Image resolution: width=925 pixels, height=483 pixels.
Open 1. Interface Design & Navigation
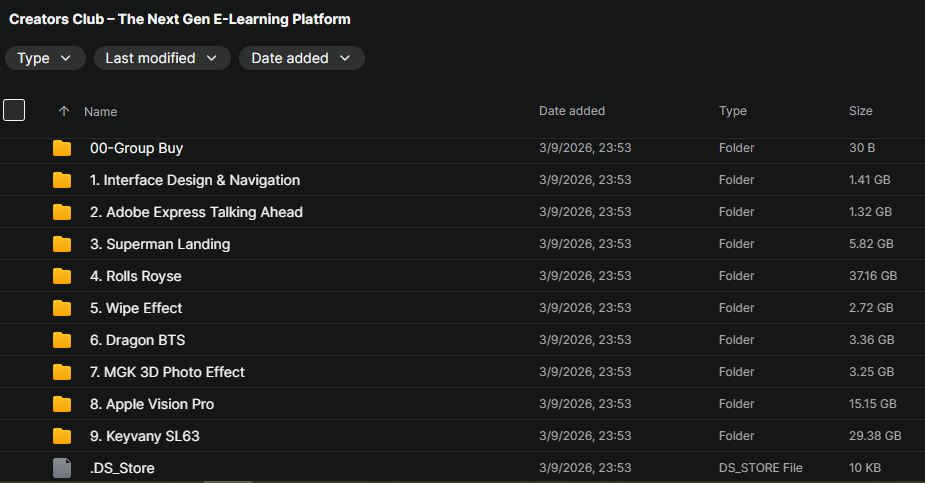coord(195,180)
